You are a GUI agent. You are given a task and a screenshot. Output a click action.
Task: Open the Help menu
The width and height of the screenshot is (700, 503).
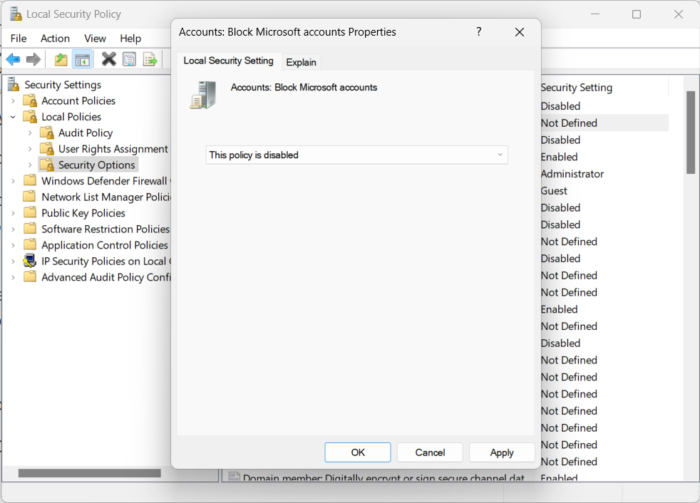tap(130, 38)
